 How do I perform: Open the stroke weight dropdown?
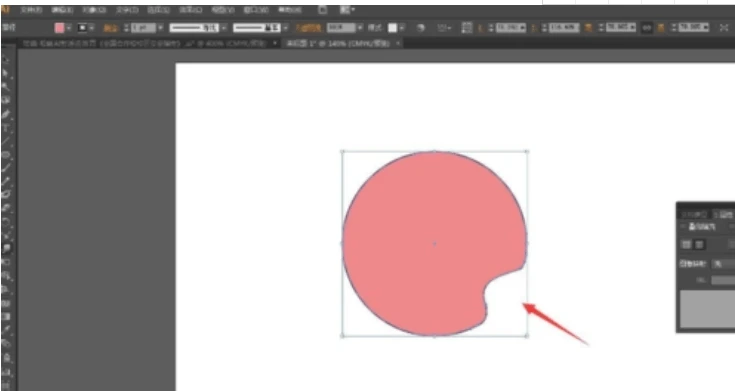160,28
